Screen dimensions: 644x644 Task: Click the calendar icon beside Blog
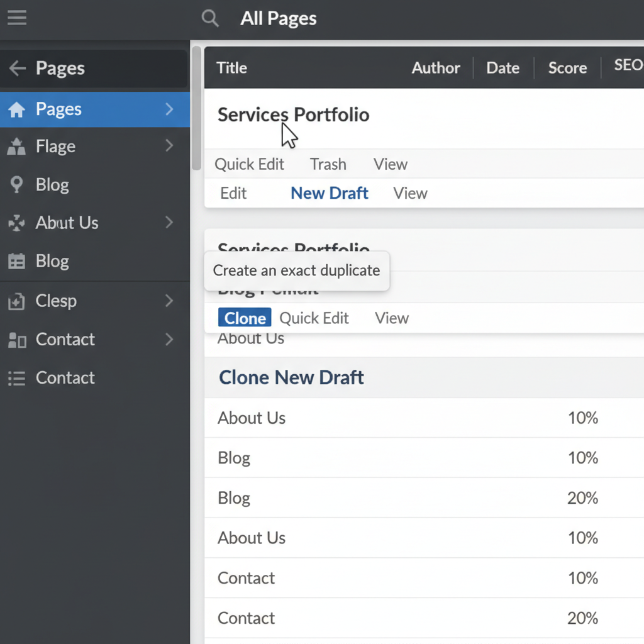[x=17, y=261]
